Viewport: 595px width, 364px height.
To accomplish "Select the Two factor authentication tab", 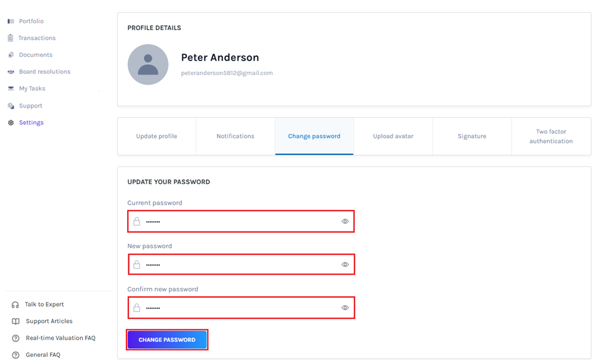I will click(x=550, y=136).
